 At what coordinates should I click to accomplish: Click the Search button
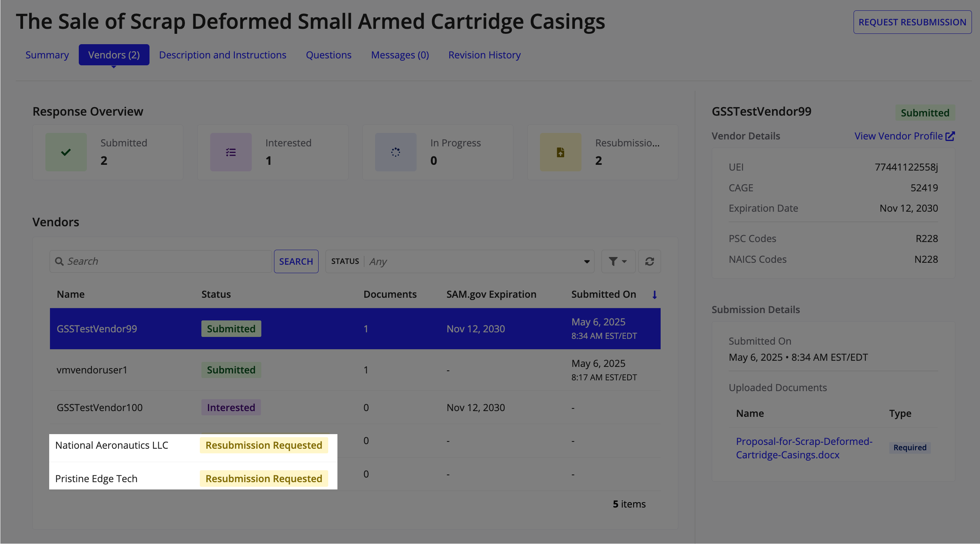[296, 261]
